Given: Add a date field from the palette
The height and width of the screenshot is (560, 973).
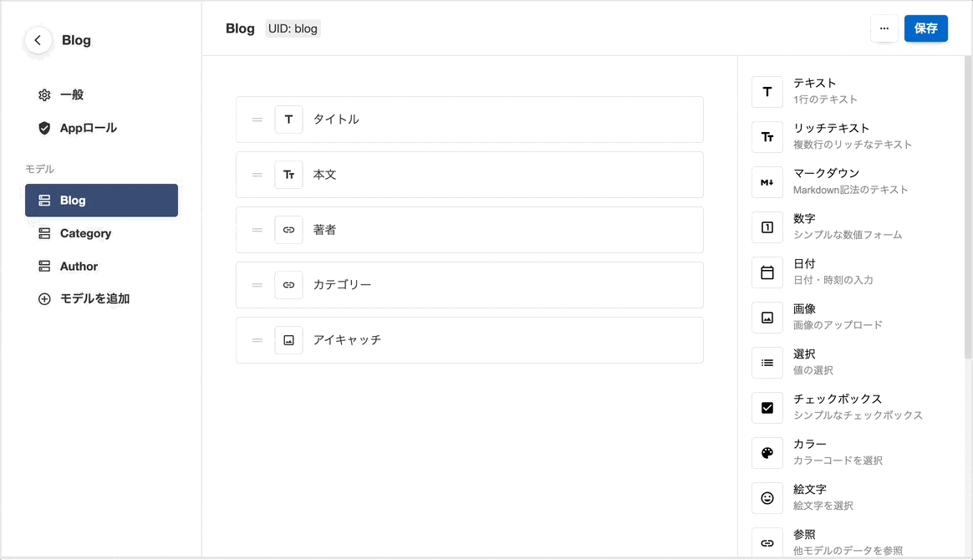Looking at the screenshot, I should [x=767, y=272].
